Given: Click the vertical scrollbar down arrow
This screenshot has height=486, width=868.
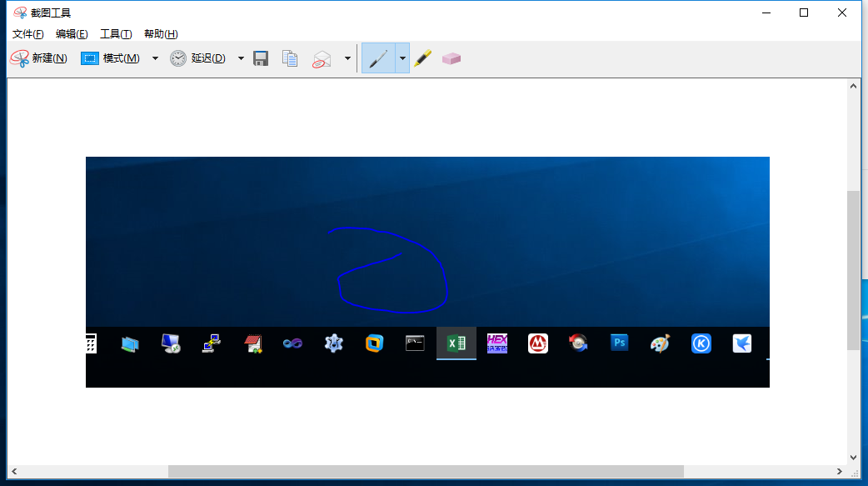Looking at the screenshot, I should pyautogui.click(x=853, y=457).
